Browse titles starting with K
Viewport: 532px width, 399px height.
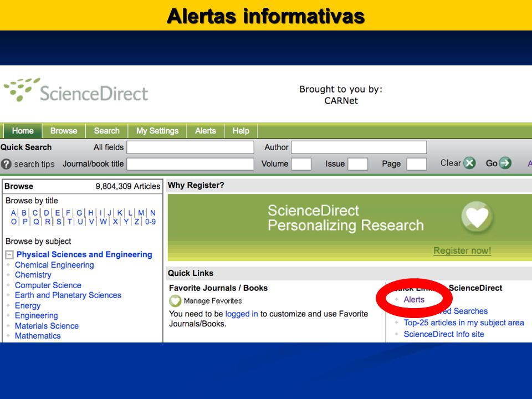tap(120, 213)
